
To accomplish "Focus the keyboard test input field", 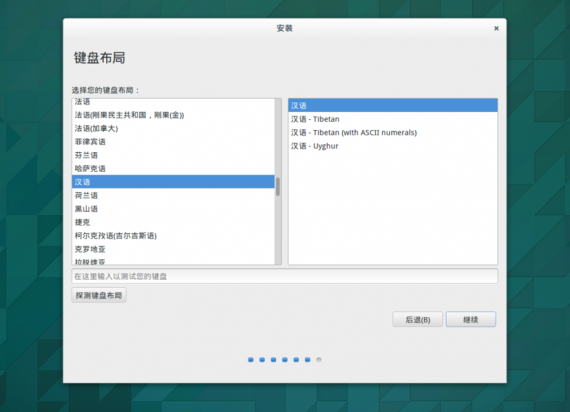I will pos(285,276).
